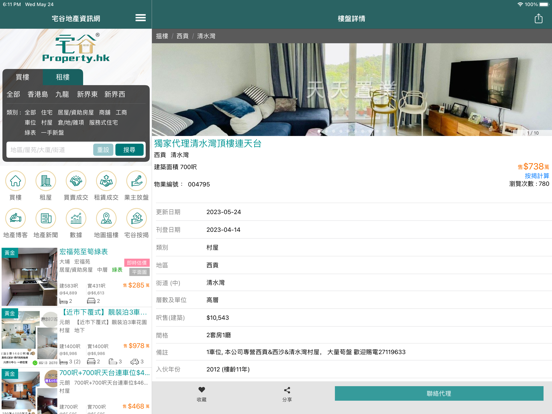Screen dimensions: 552x414
Task: Click 搵樓 breadcrumb link
Action: click(x=162, y=36)
